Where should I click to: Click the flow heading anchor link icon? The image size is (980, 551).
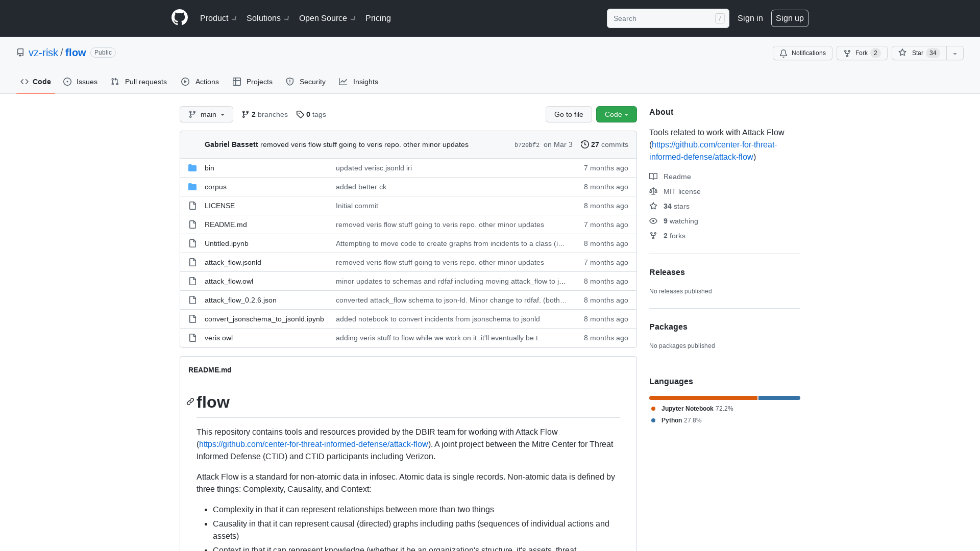point(190,402)
